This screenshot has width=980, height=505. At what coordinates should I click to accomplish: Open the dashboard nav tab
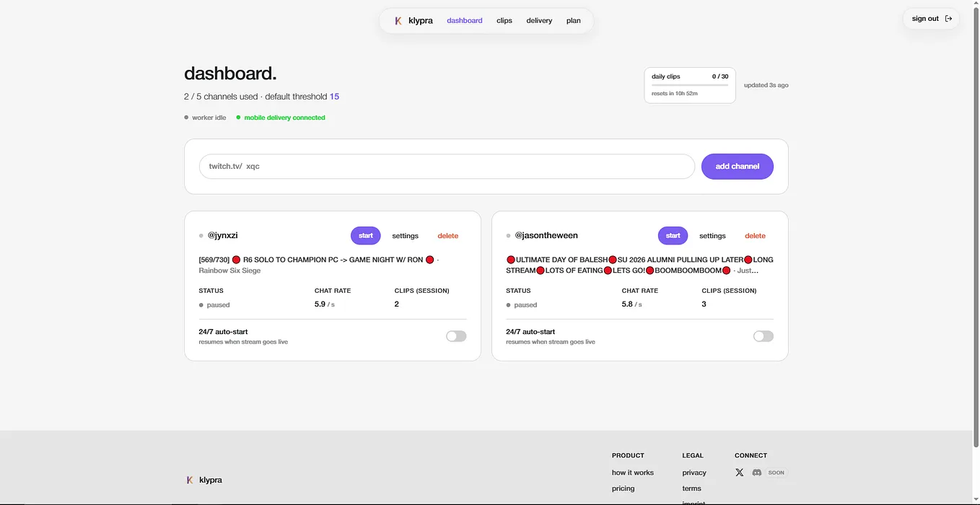(x=465, y=21)
